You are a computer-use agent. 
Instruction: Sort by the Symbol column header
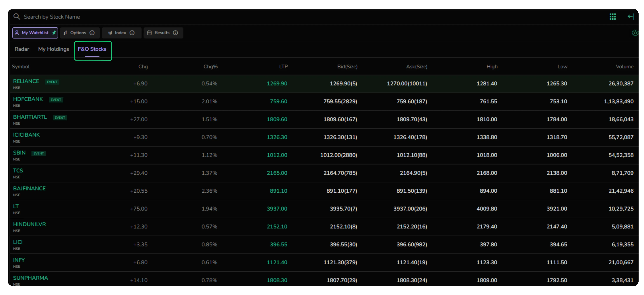pyautogui.click(x=21, y=66)
